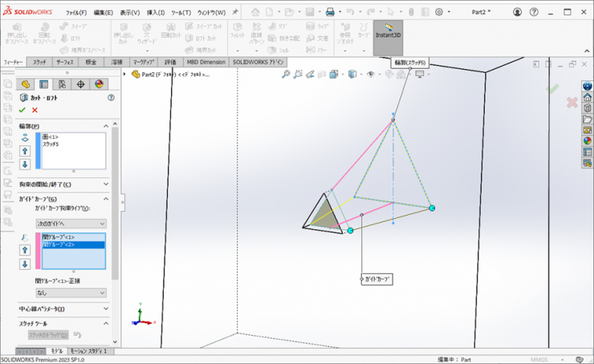
Task: Open the print icon in top toolbar
Action: coord(329,13)
